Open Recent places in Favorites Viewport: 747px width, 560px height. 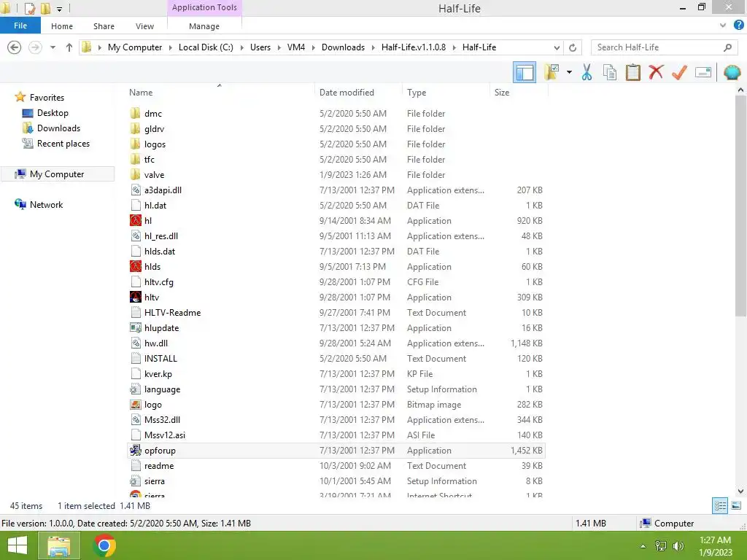pyautogui.click(x=63, y=144)
